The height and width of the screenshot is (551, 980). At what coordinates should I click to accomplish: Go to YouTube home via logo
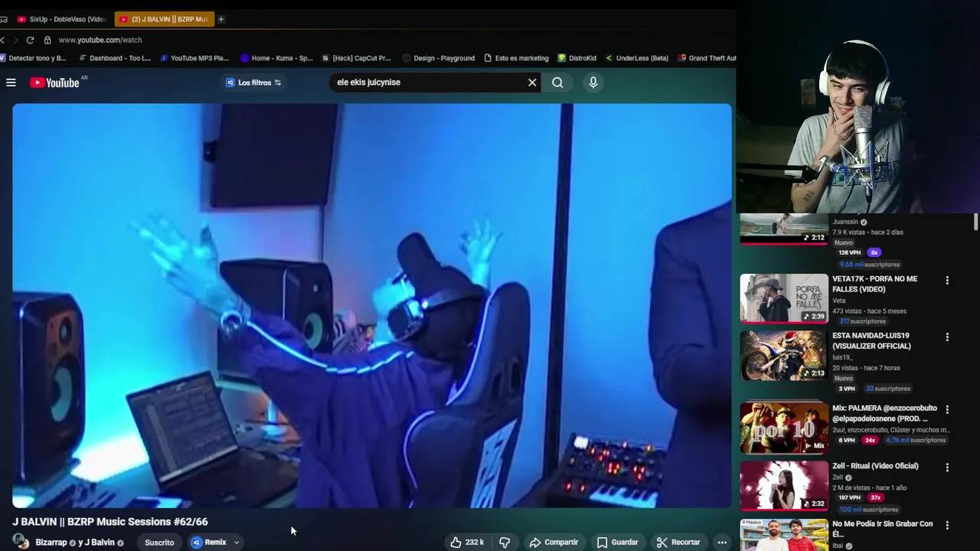point(54,83)
